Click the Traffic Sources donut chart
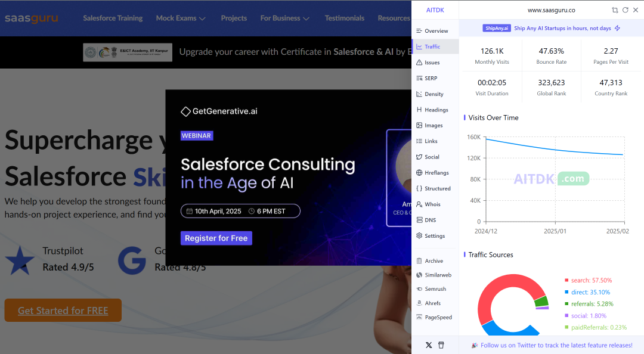The image size is (644, 354). click(513, 305)
